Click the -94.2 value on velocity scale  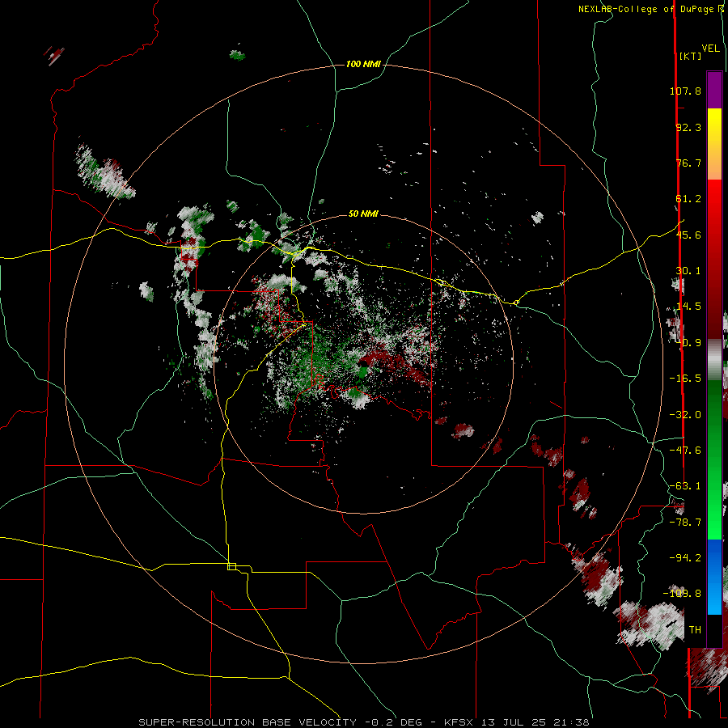point(685,558)
